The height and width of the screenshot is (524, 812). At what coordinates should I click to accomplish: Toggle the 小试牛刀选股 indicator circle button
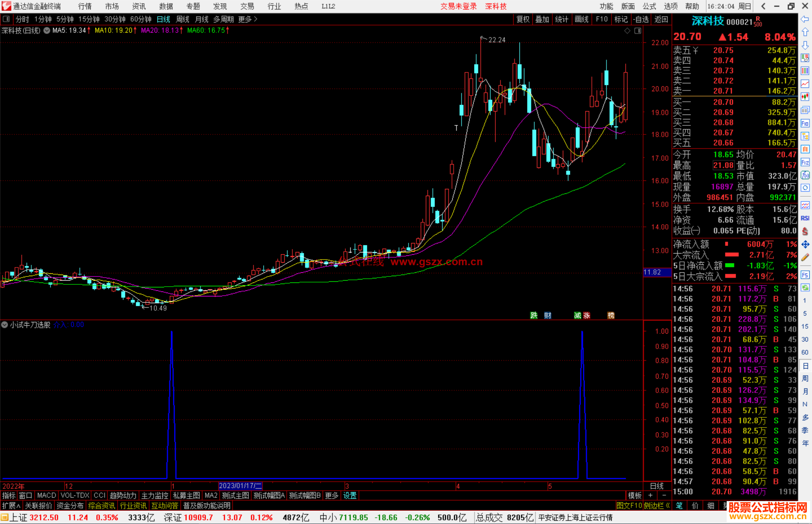5,325
